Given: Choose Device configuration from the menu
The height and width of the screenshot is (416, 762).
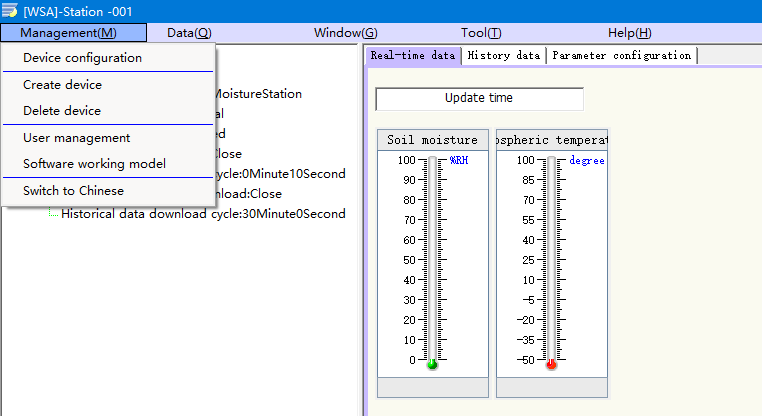Looking at the screenshot, I should click(82, 58).
